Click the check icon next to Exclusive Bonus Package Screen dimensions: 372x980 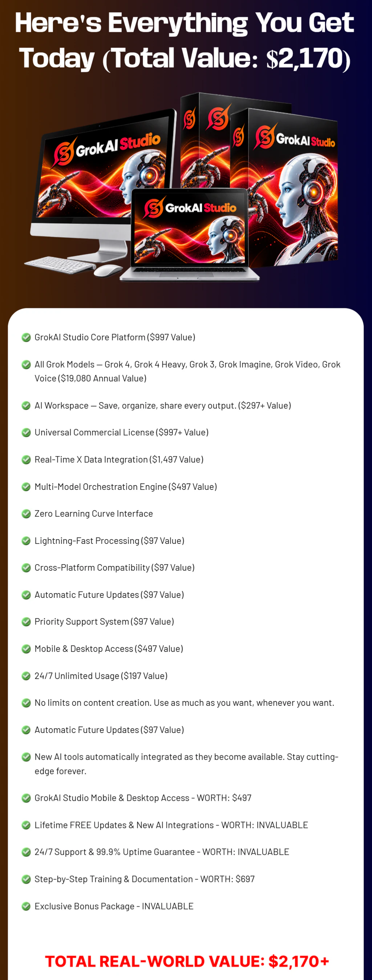(26, 907)
